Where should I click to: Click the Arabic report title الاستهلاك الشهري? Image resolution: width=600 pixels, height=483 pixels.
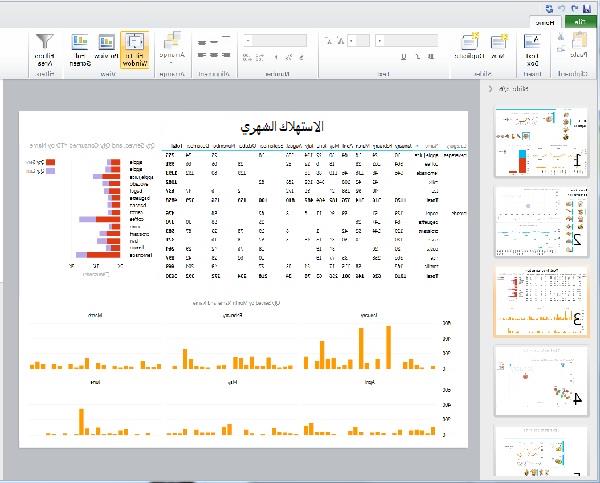coord(282,127)
